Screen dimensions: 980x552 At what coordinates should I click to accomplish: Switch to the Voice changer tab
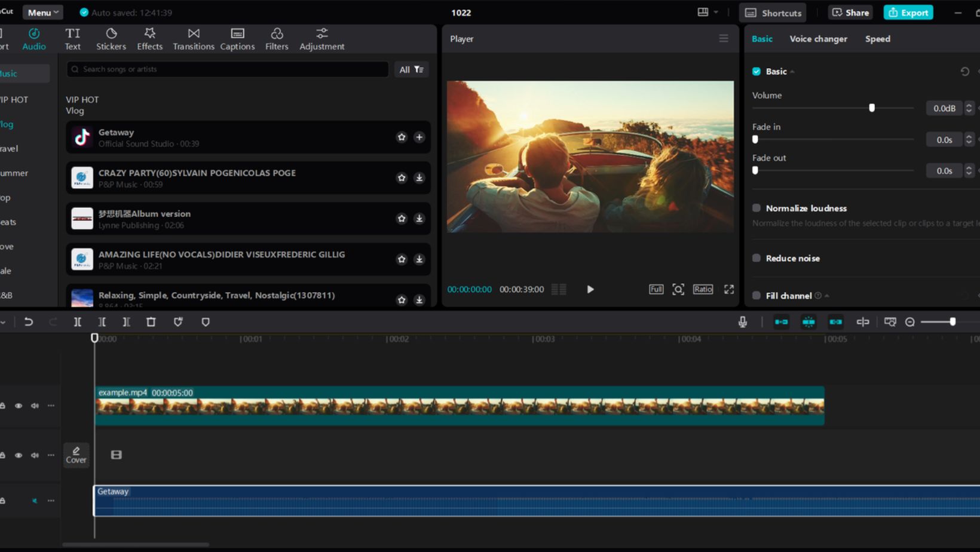click(818, 39)
